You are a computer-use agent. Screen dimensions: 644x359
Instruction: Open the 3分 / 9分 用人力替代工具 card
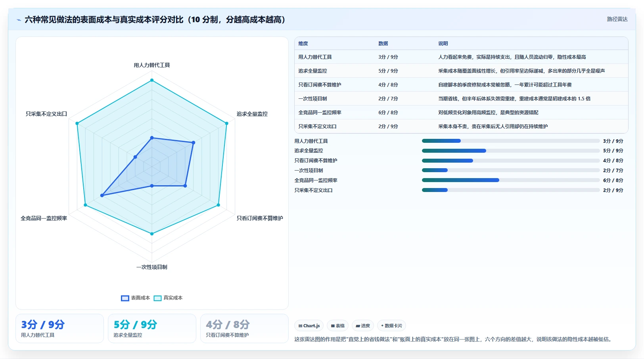59,328
